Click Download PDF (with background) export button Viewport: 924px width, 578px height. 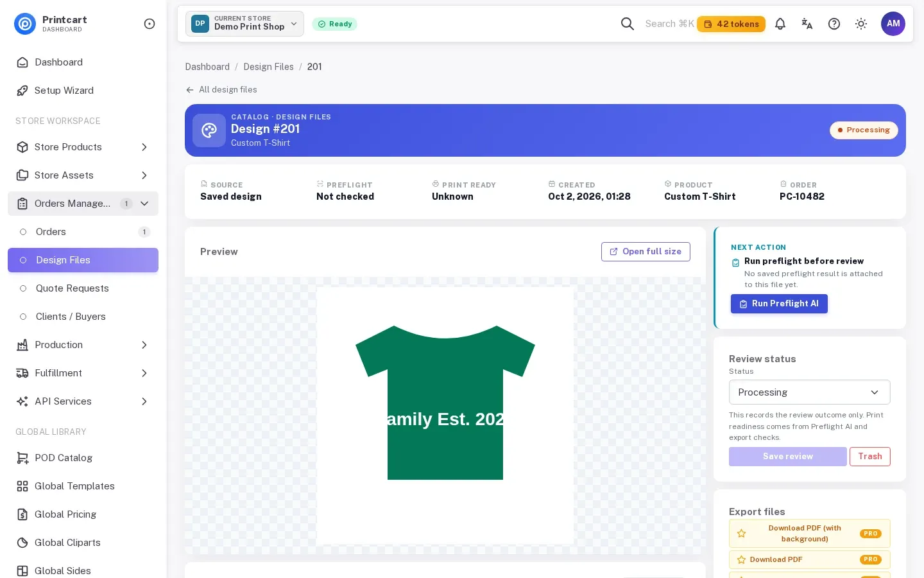[810, 534]
